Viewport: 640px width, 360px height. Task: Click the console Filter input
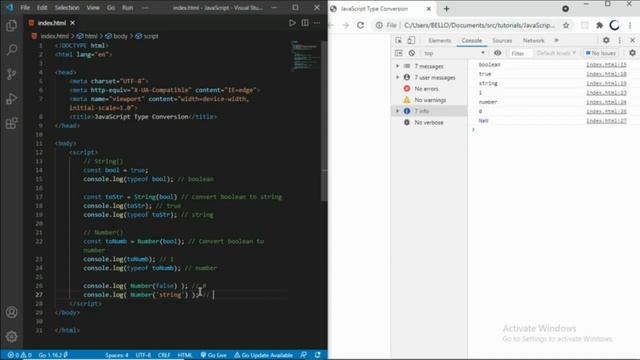520,53
